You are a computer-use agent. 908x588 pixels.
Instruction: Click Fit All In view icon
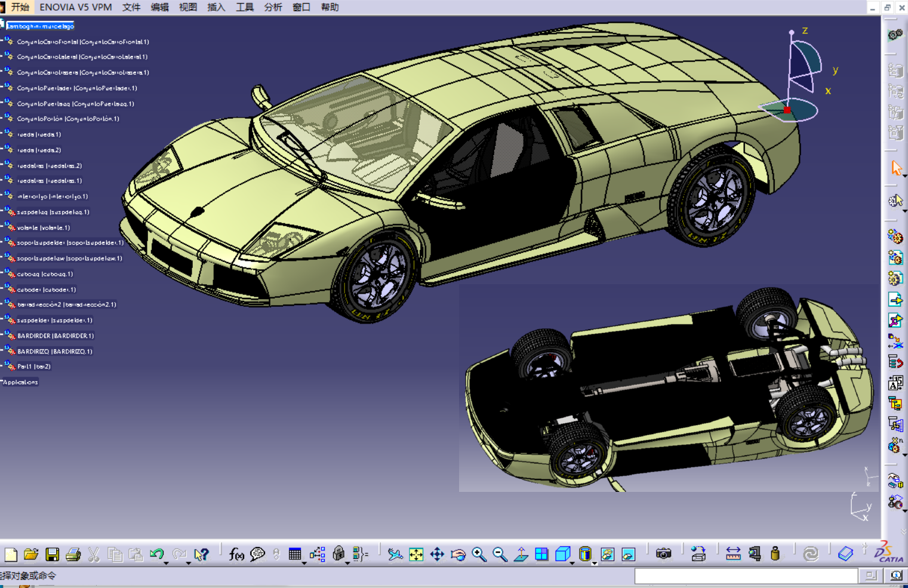[x=416, y=555]
